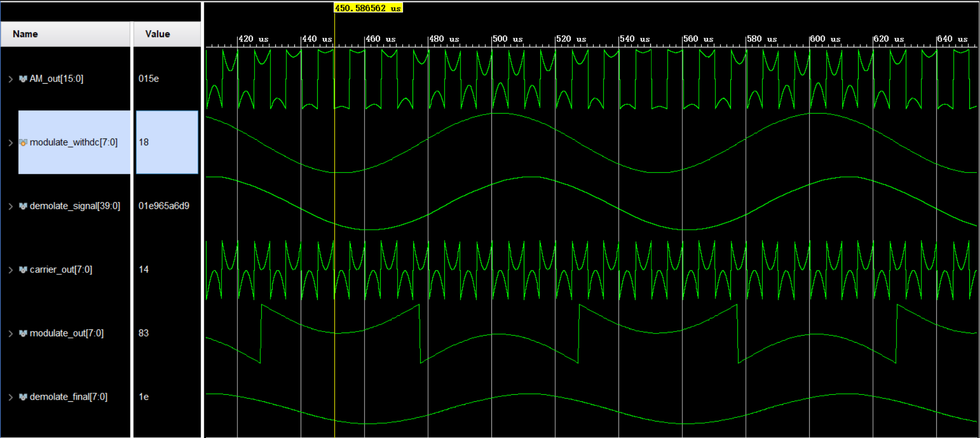Expand the carrier_out[7:0] signal bus
The height and width of the screenshot is (438, 980).
(x=10, y=270)
